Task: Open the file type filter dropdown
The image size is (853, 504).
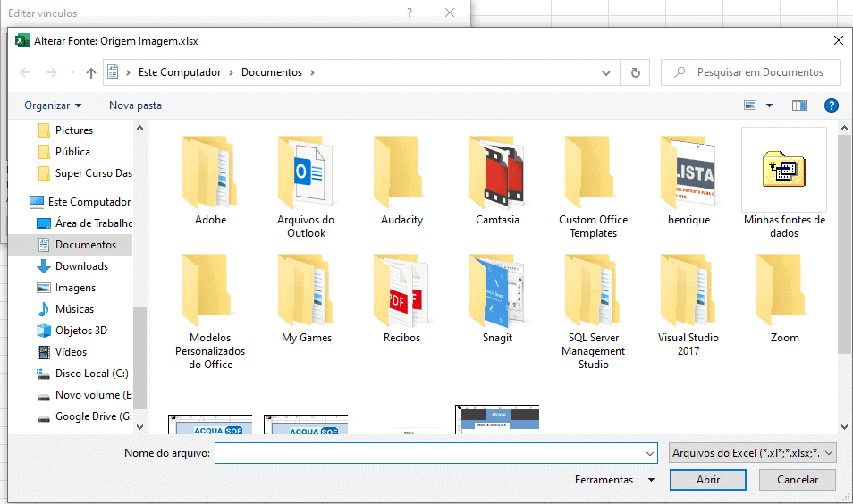Action: coord(752,453)
